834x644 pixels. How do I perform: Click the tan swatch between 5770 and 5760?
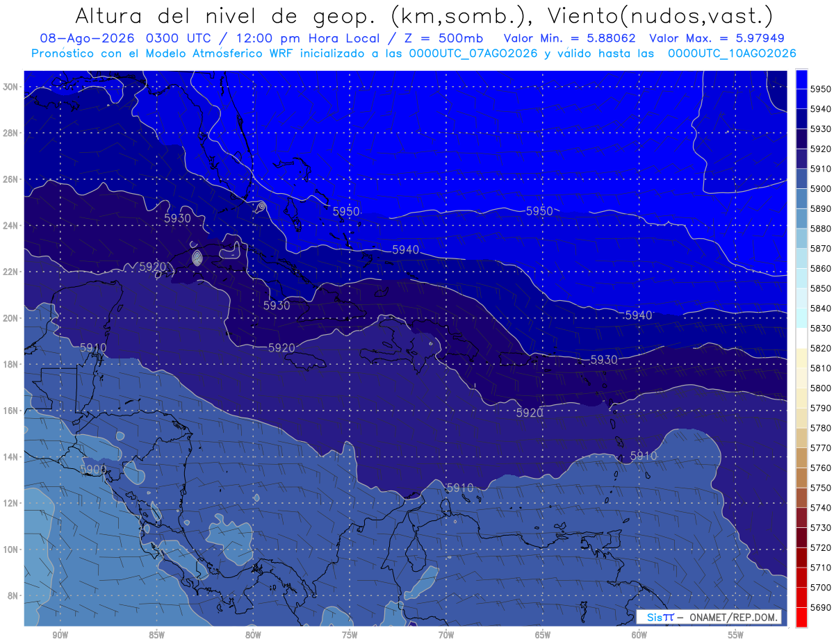[x=801, y=457]
